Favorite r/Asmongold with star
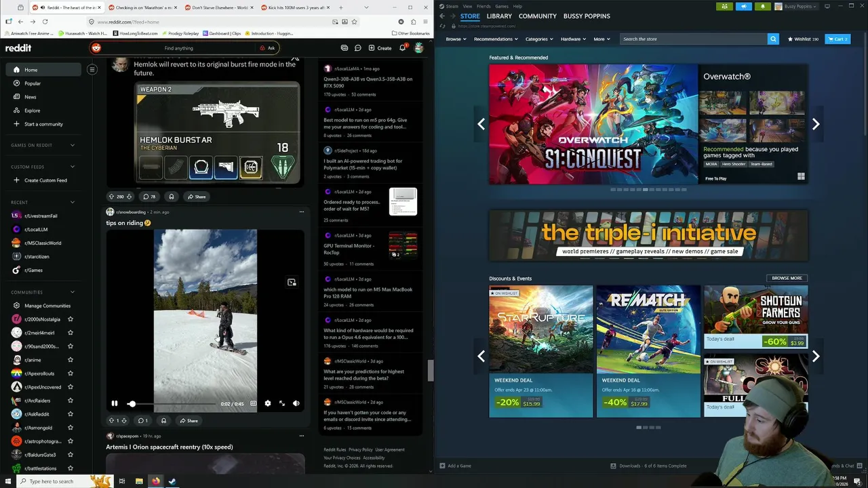 [71, 428]
